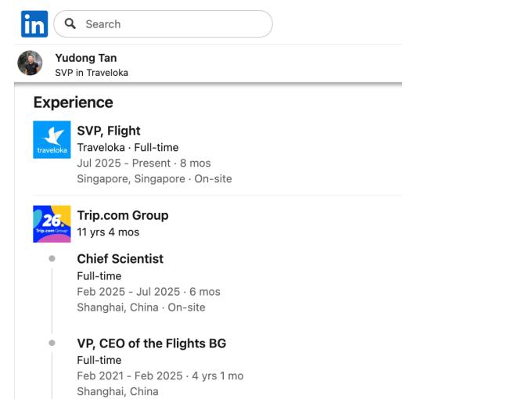This screenshot has width=532, height=399.
Task: Click the timeline dot beside Chief Scientist
Action: click(x=52, y=258)
